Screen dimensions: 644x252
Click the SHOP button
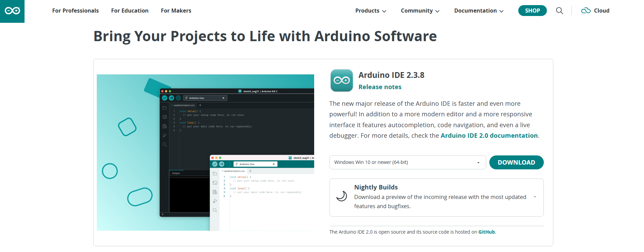[532, 11]
